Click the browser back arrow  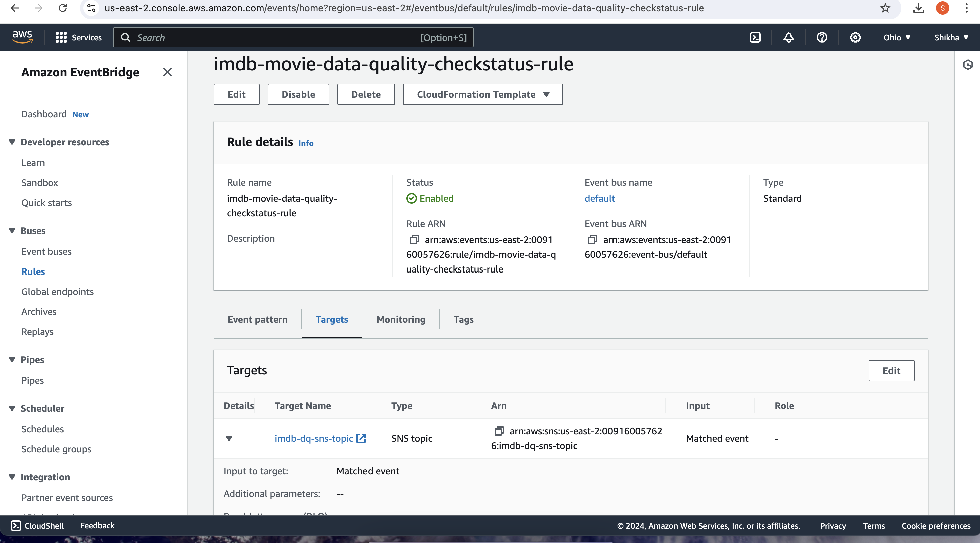pos(15,8)
